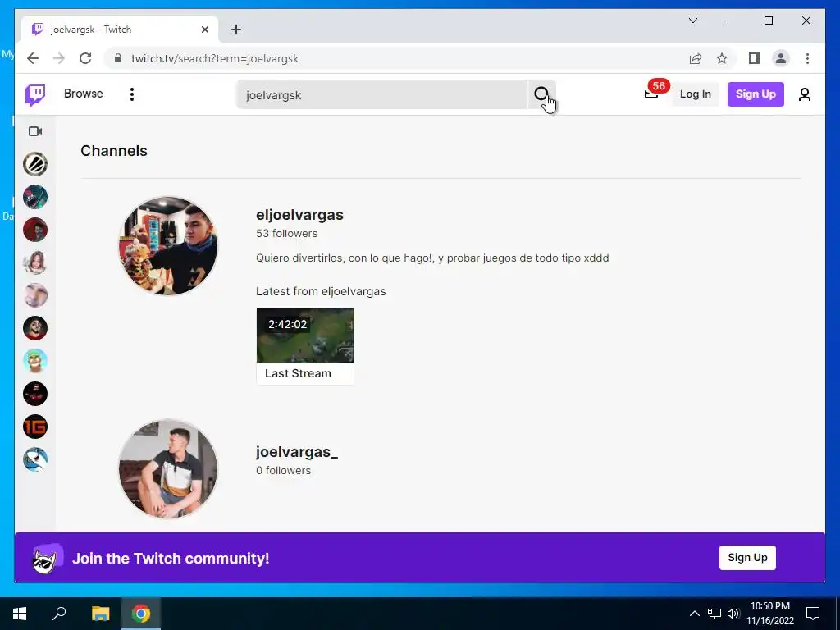840x630 pixels.
Task: Select the joelvargsk - Twitch tab
Action: (x=120, y=30)
